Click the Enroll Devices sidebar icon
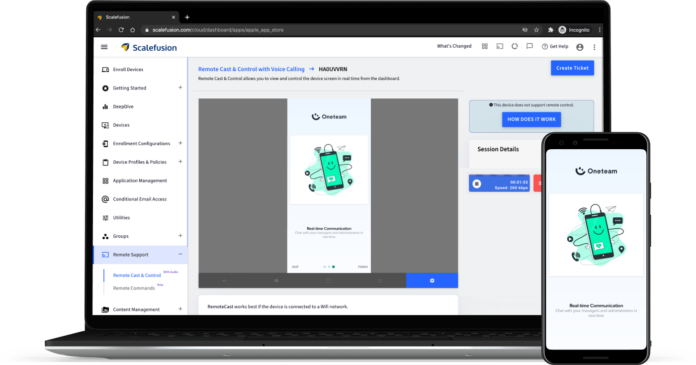 click(x=105, y=70)
